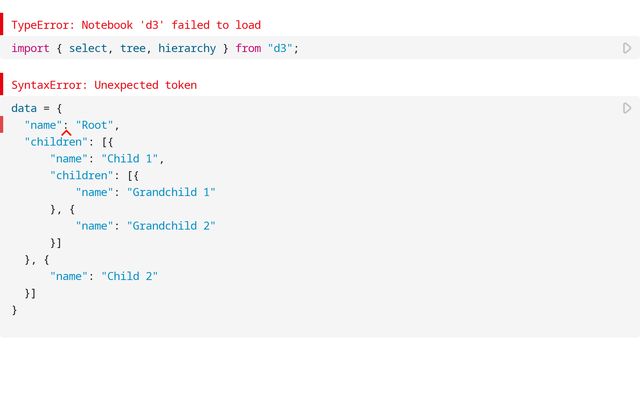Screen dimensions: 640x400
Task: Click the "Grandchild 2" string value
Action: click(171, 225)
